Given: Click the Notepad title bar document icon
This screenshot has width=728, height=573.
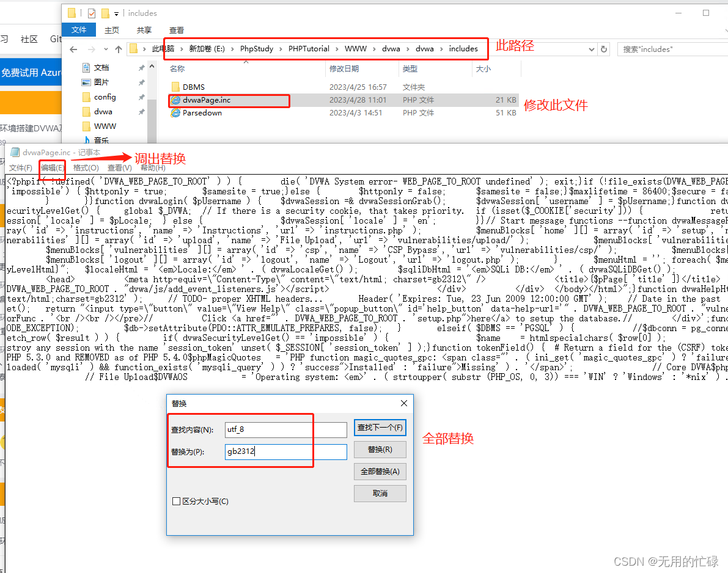Looking at the screenshot, I should 15,152.
